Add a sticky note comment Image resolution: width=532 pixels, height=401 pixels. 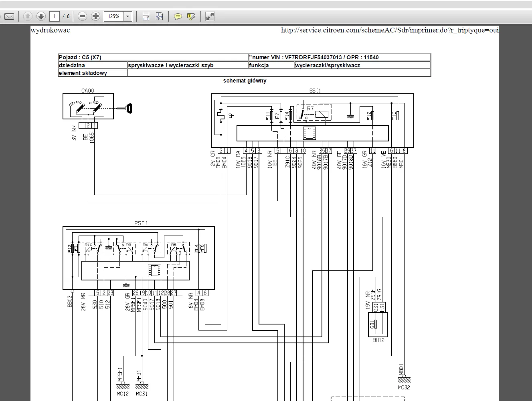[x=178, y=16]
